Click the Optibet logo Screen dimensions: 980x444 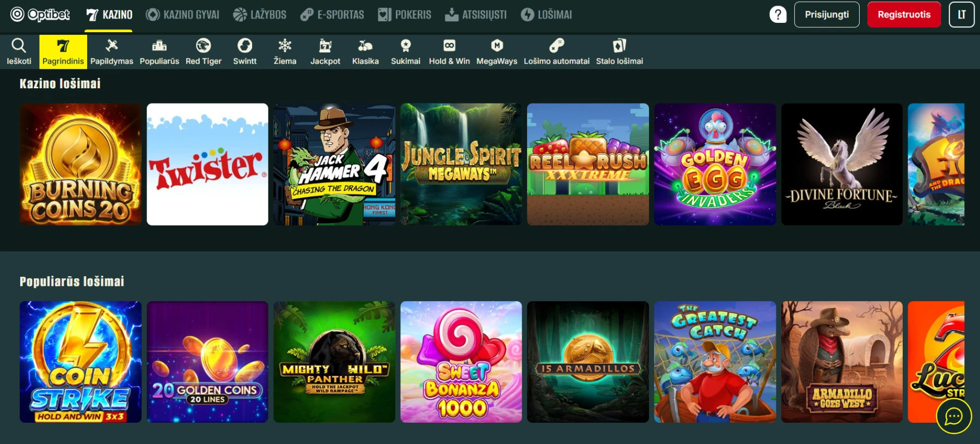coord(40,15)
